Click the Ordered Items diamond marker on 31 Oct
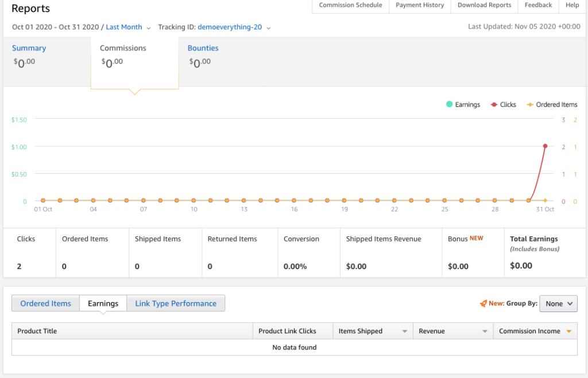588x378 pixels. [546, 200]
